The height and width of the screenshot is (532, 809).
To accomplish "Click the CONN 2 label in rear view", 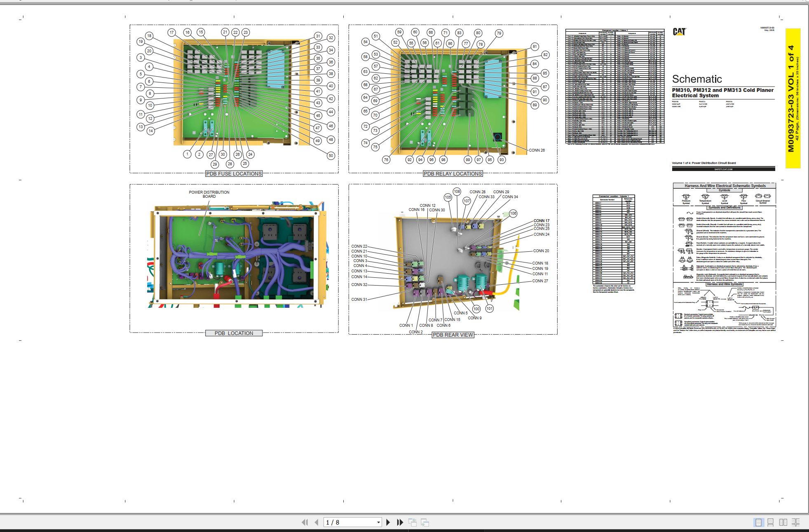I will tap(415, 332).
